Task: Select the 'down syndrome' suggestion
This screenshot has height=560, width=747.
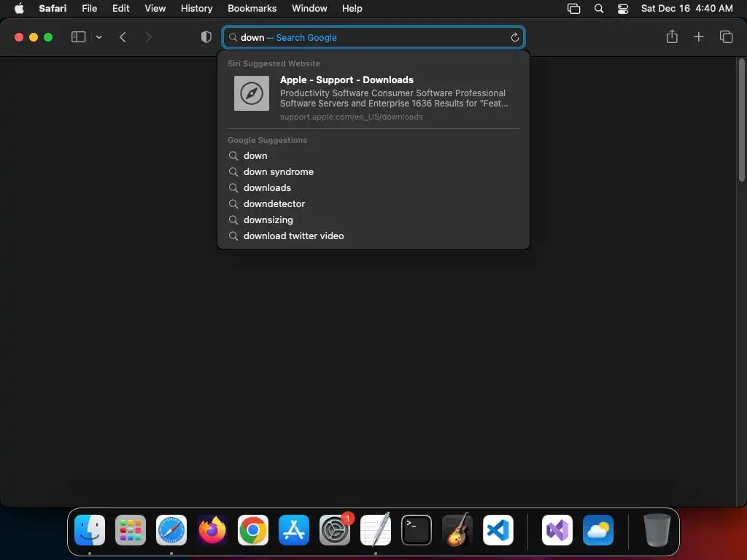Action: (x=373, y=172)
